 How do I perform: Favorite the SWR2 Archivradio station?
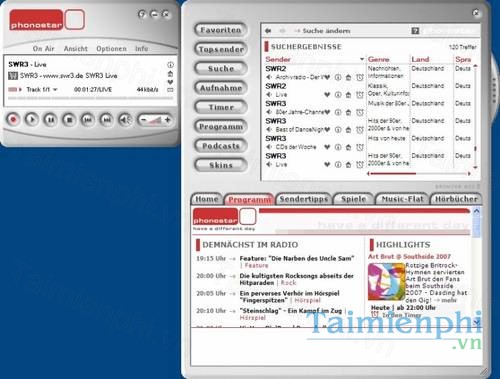[327, 77]
